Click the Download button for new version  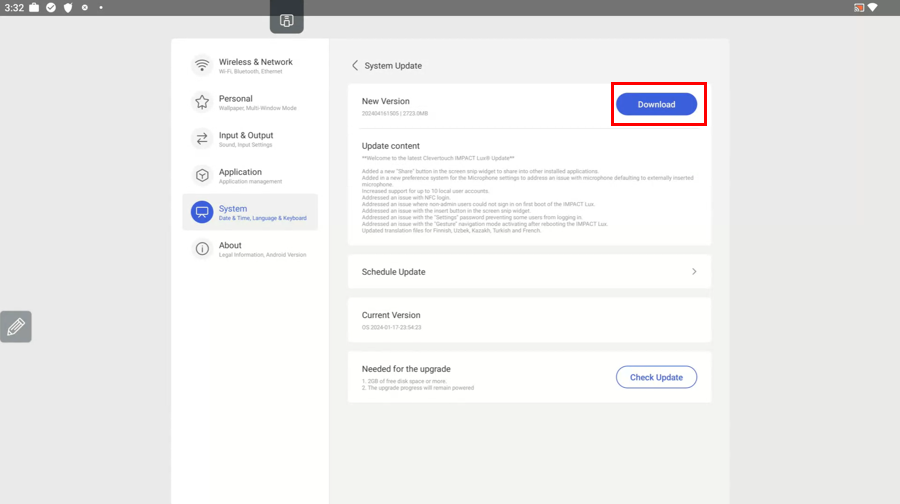[x=656, y=104]
